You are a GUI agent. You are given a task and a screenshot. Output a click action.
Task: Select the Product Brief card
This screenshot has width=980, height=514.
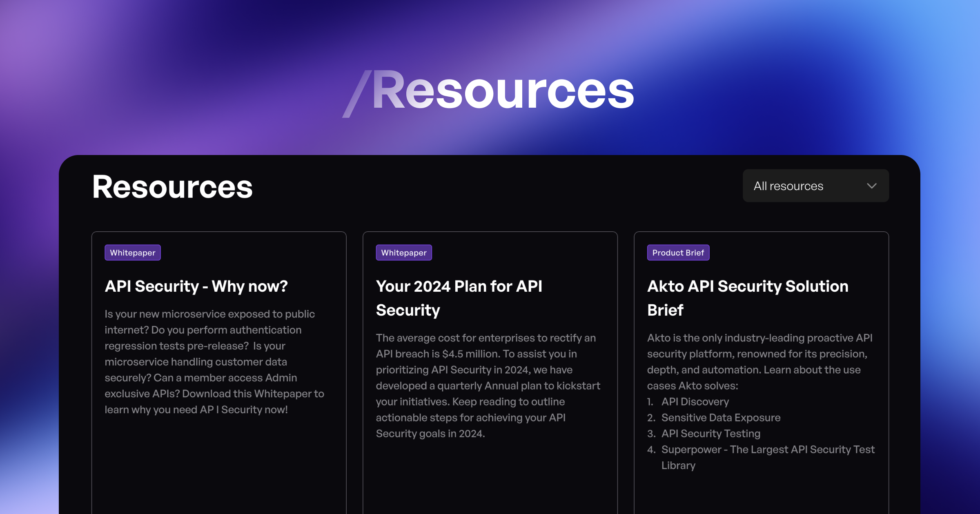coord(761,367)
